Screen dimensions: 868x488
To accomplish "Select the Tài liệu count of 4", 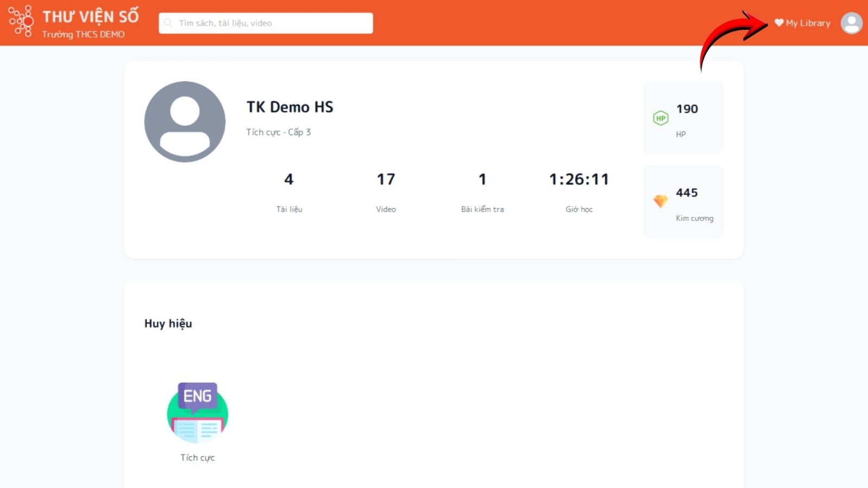I will pyautogui.click(x=289, y=179).
